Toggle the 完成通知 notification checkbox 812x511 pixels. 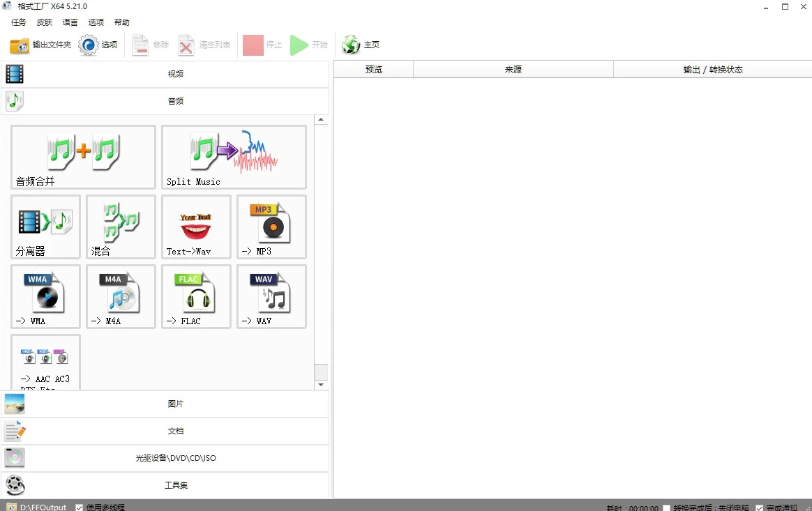[x=759, y=508]
